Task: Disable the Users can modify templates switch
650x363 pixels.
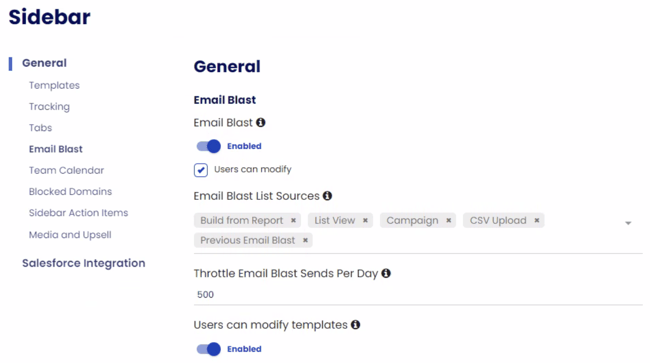Action: (209, 349)
